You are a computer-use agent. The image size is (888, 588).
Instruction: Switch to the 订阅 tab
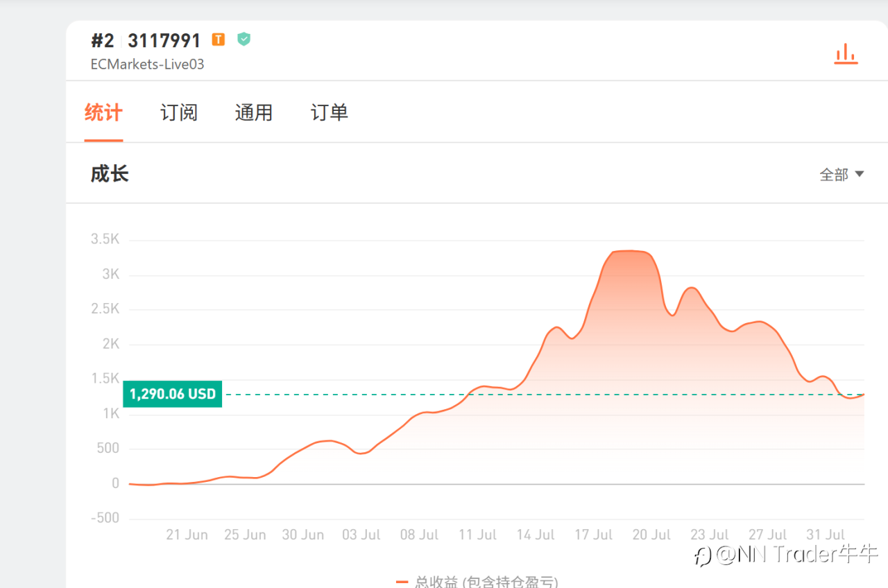pyautogui.click(x=179, y=112)
